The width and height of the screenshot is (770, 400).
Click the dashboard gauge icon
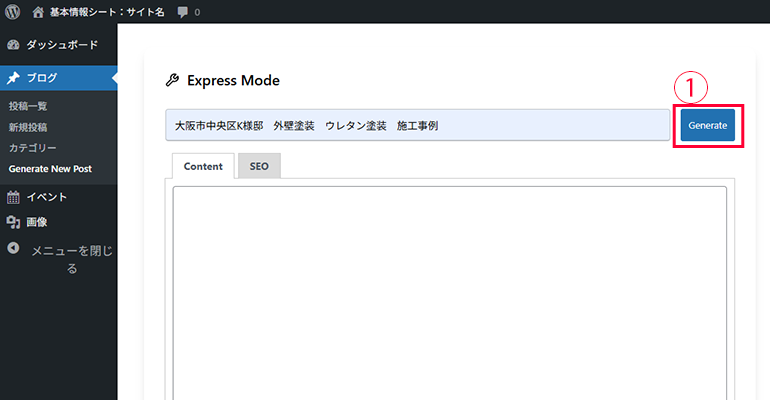coord(13,45)
